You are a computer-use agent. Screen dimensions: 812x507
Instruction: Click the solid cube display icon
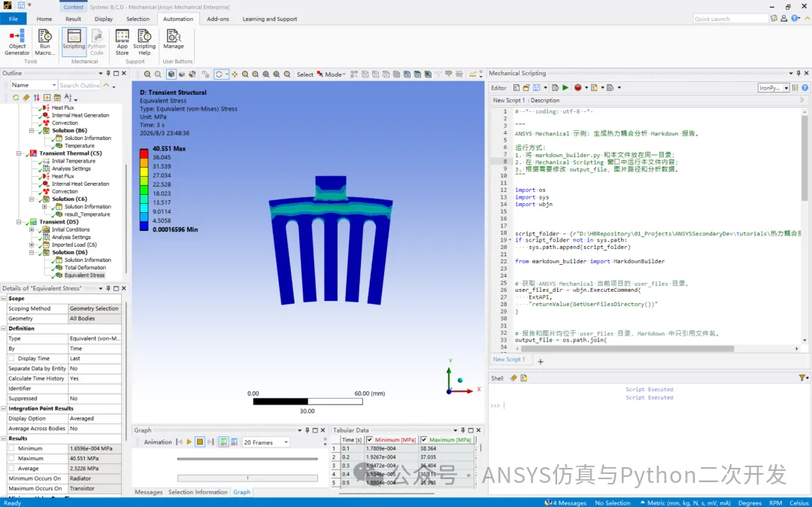[x=171, y=74]
